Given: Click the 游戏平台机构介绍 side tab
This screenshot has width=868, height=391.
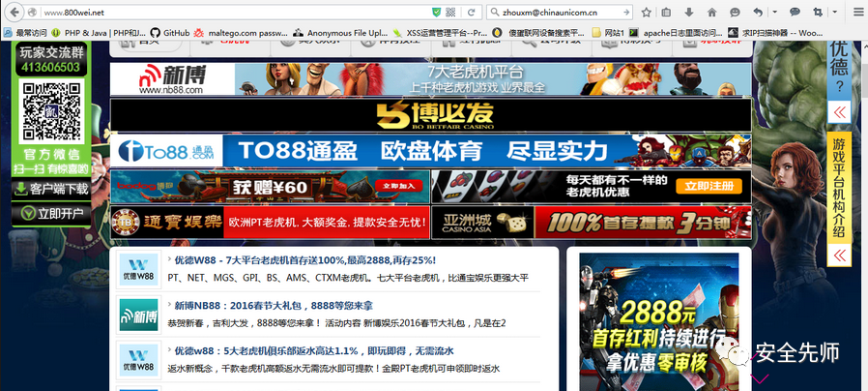Looking at the screenshot, I should (x=839, y=188).
